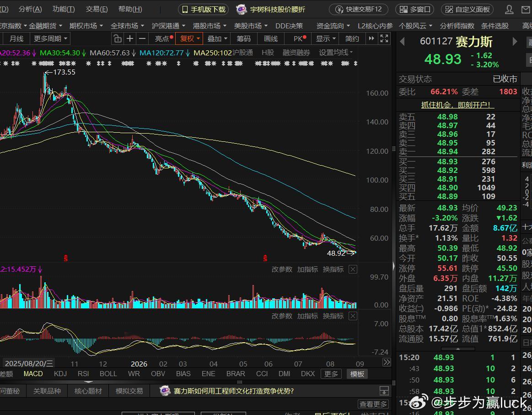Select 月线 period tab

[x=16, y=39]
